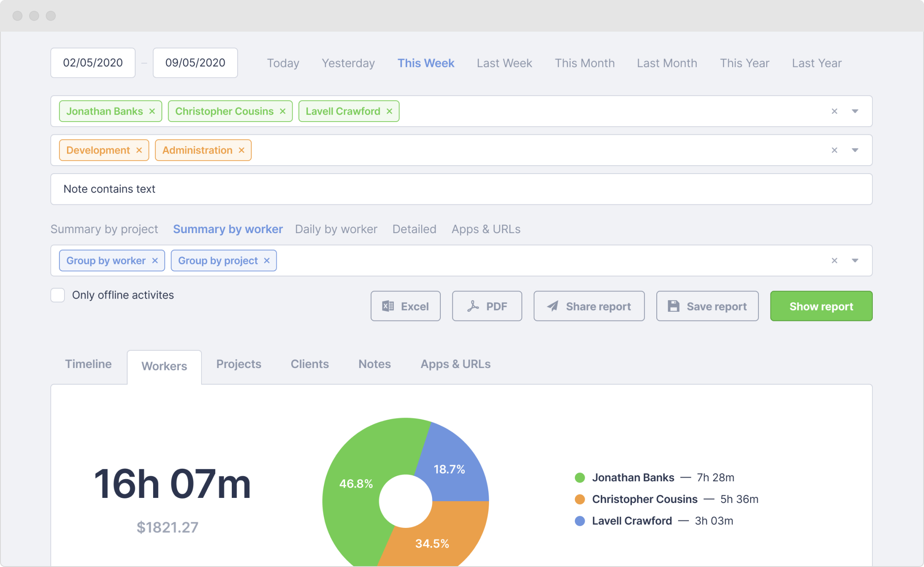This screenshot has height=567, width=924.
Task: Remove the Group by project tag
Action: [267, 260]
